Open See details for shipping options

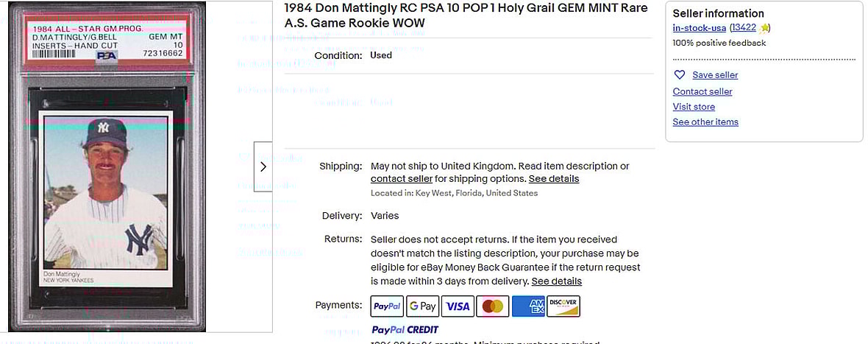click(554, 179)
